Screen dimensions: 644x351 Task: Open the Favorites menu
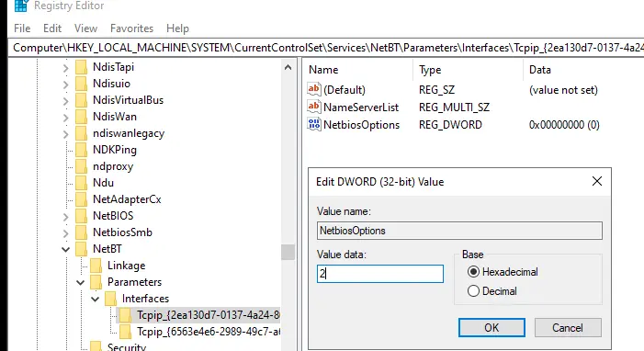coord(132,28)
